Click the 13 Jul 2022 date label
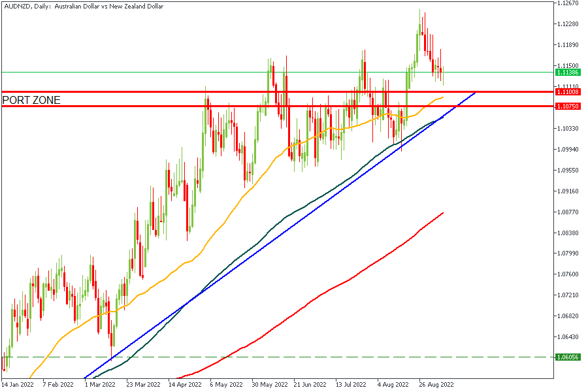This screenshot has width=588, height=392. tap(351, 385)
